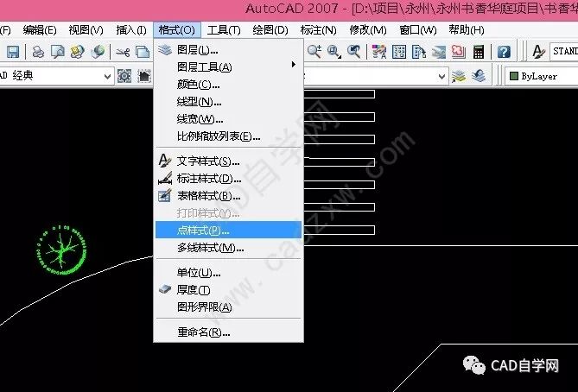Open Plot Preview from the toolbar
This screenshot has width=578, height=392.
click(x=58, y=52)
